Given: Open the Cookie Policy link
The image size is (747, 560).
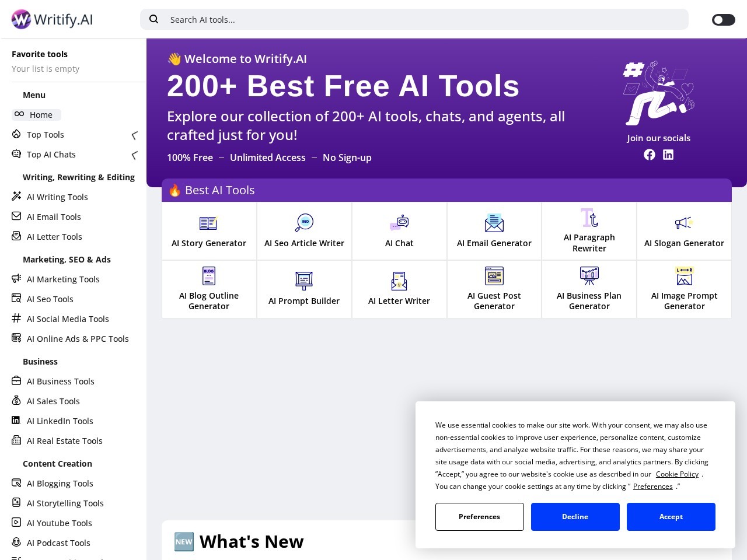Looking at the screenshot, I should click(677, 474).
